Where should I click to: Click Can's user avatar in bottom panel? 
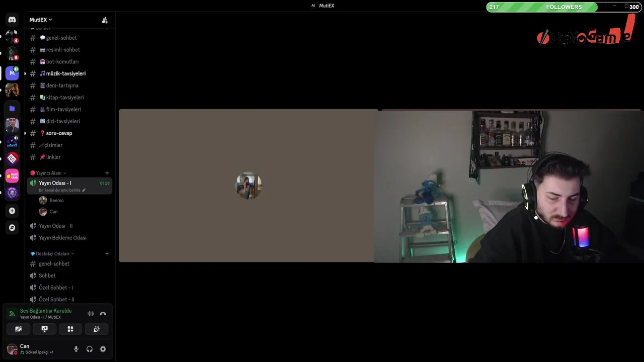(12, 349)
